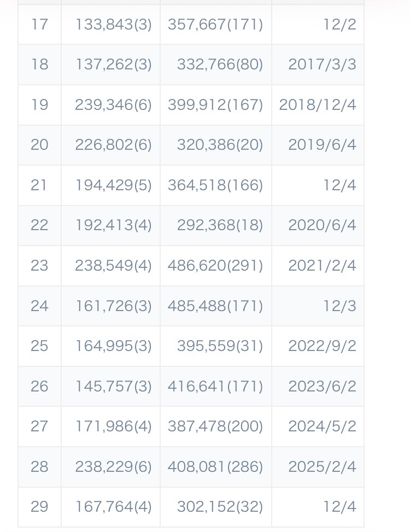Image resolution: width=410 pixels, height=532 pixels.
Task: Click the 408,081(286) value
Action: (215, 467)
